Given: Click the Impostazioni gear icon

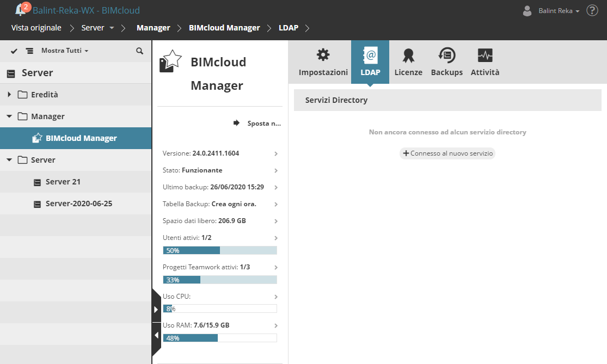Looking at the screenshot, I should (x=323, y=55).
